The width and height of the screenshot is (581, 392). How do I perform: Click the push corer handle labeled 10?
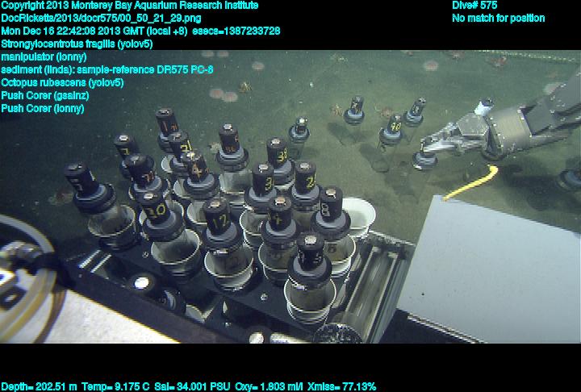click(x=156, y=209)
